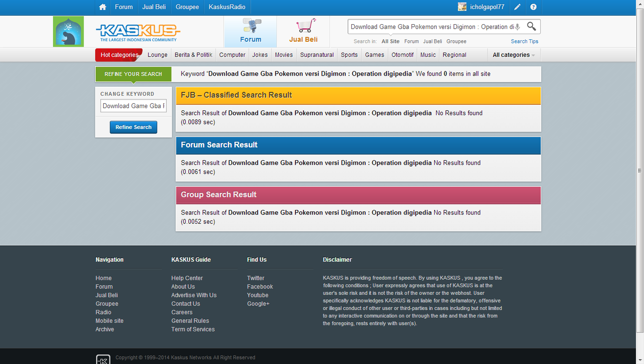This screenshot has width=644, height=364.
Task: Open the Regional category
Action: [454, 55]
